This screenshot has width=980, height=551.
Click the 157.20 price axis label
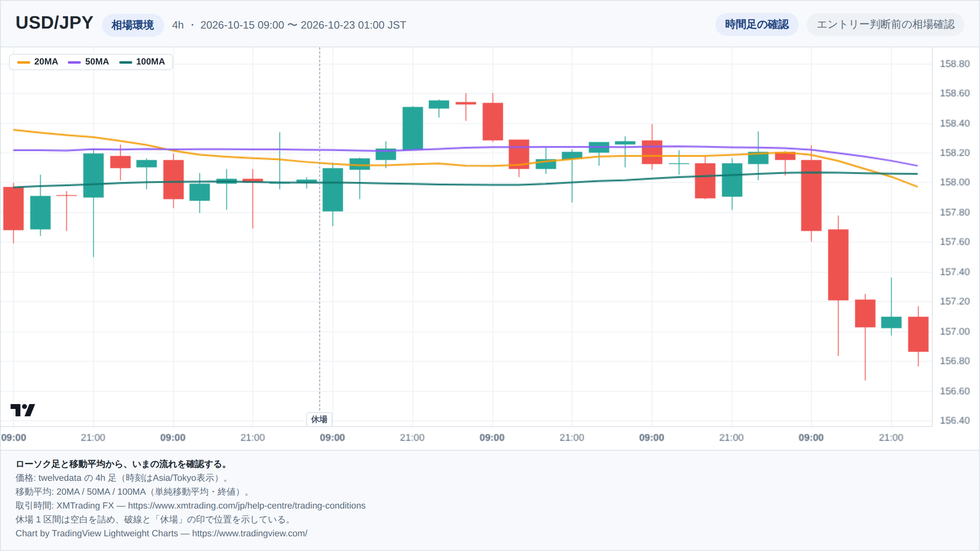point(955,301)
